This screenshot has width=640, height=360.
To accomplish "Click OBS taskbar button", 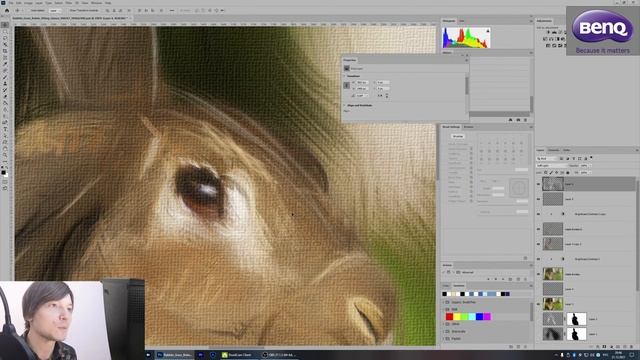I will click(x=280, y=355).
